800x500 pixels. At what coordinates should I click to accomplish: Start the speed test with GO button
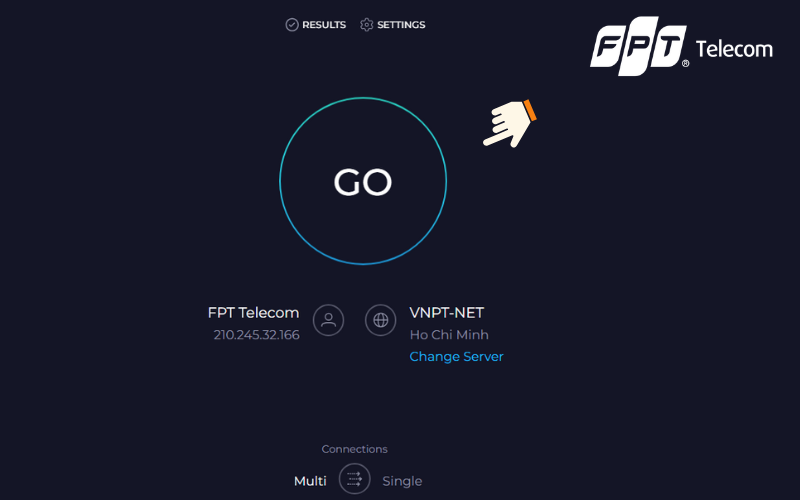363,181
